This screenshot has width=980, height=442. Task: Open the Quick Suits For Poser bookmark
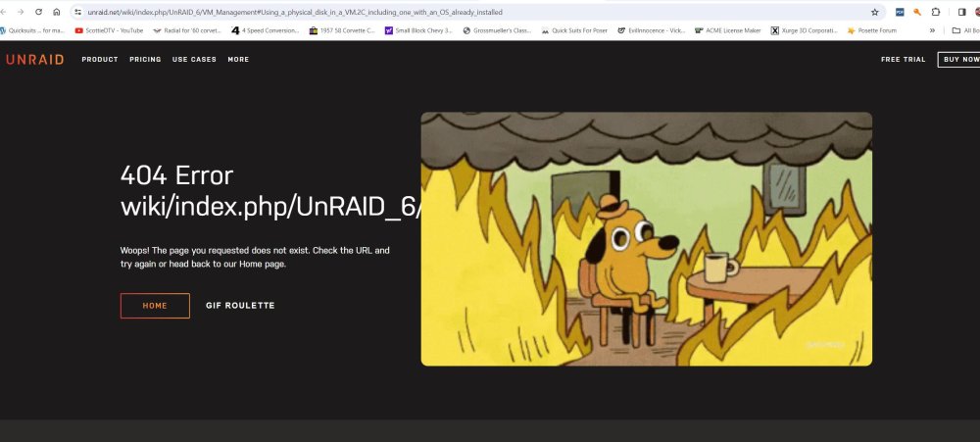point(574,30)
